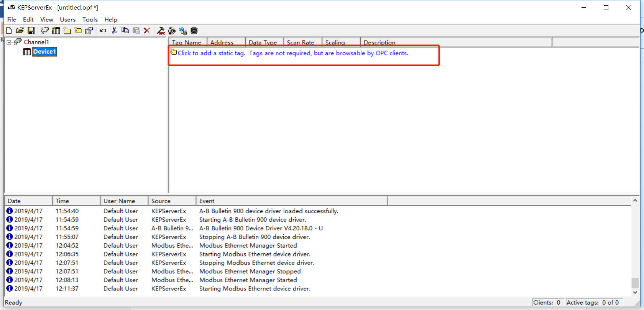This screenshot has width=644, height=310.
Task: Select Device1 in the tree
Action: [x=44, y=52]
